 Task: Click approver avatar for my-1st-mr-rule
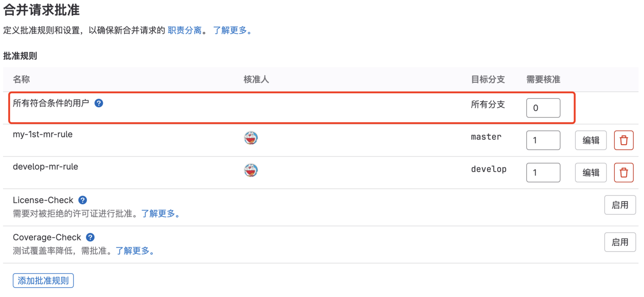(x=251, y=138)
